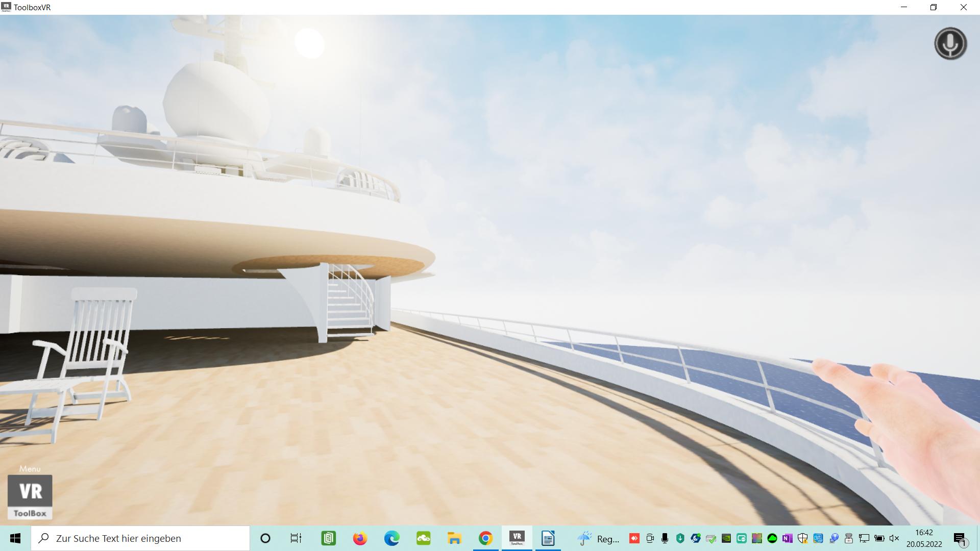
Task: Click the NVIDIA tray icon
Action: coord(726,538)
